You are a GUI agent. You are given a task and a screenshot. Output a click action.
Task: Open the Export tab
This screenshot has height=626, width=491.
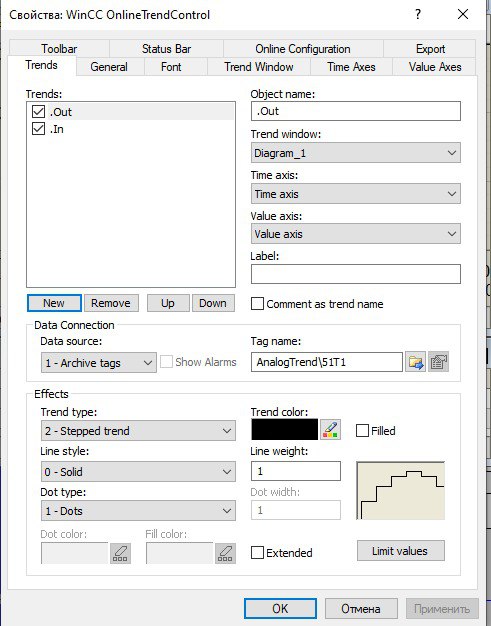430,49
